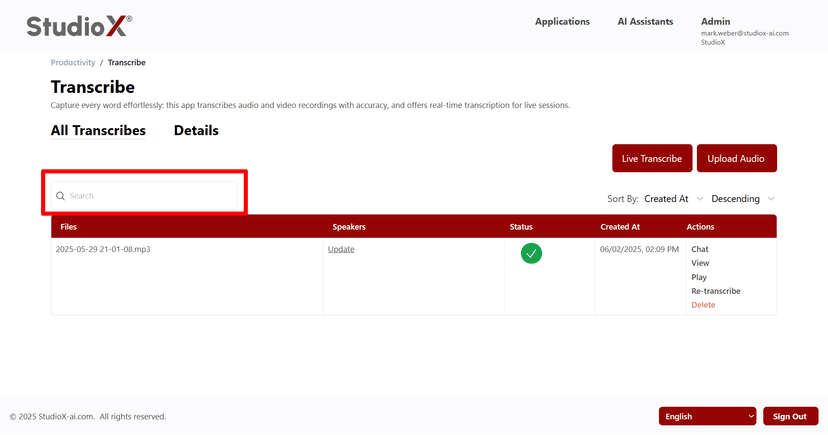The image size is (828, 435).
Task: Click the Update speakers link
Action: coord(341,249)
